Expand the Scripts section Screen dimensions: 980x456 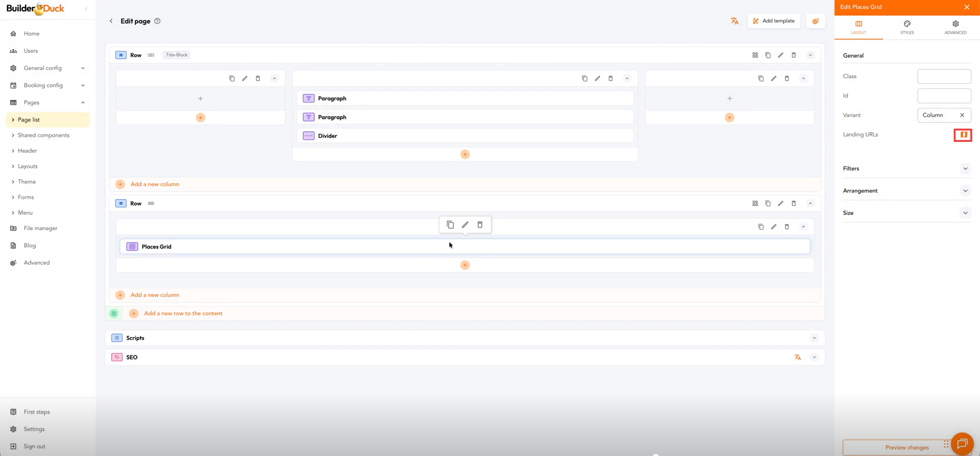[814, 338]
